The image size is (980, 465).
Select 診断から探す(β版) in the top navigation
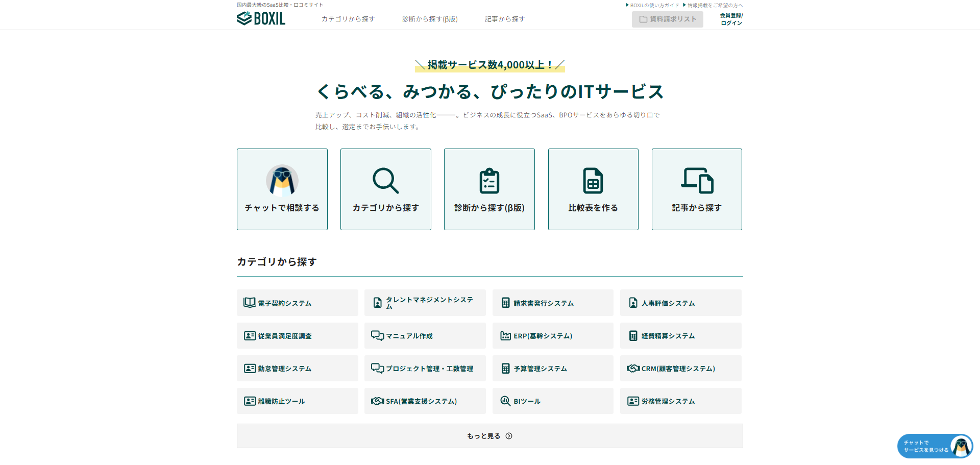[430, 19]
